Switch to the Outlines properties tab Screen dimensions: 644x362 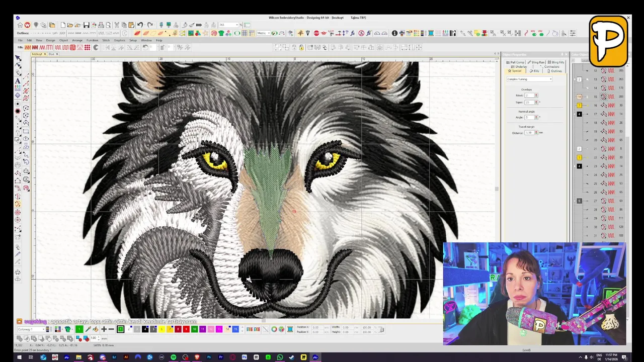555,71
